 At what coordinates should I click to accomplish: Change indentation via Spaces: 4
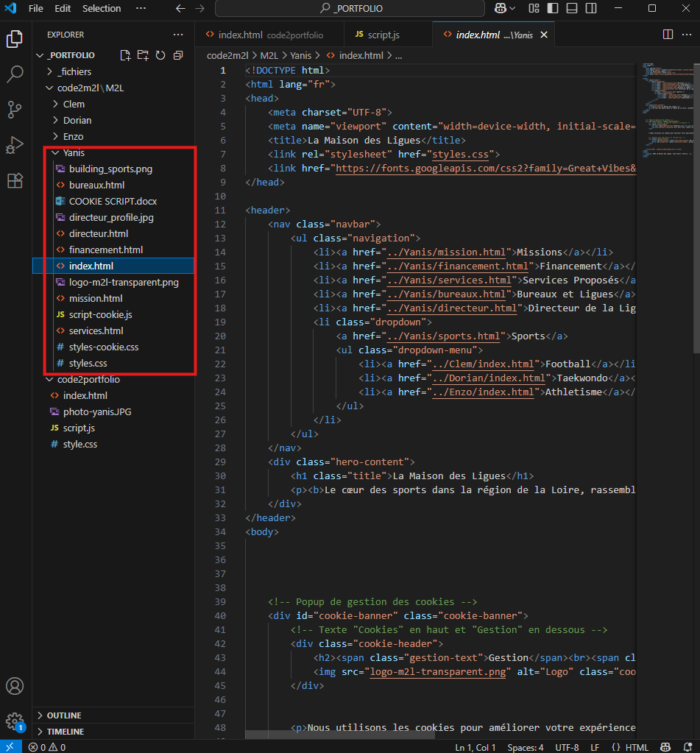(x=526, y=747)
